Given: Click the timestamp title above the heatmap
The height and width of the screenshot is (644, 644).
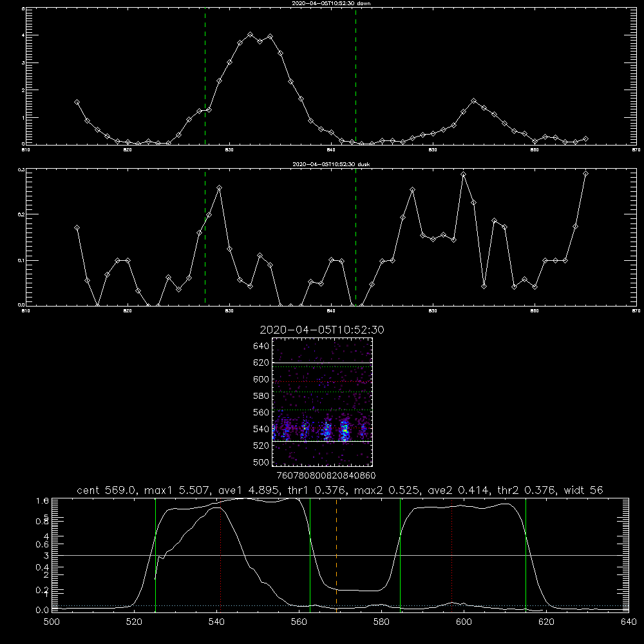Looking at the screenshot, I should tap(322, 330).
